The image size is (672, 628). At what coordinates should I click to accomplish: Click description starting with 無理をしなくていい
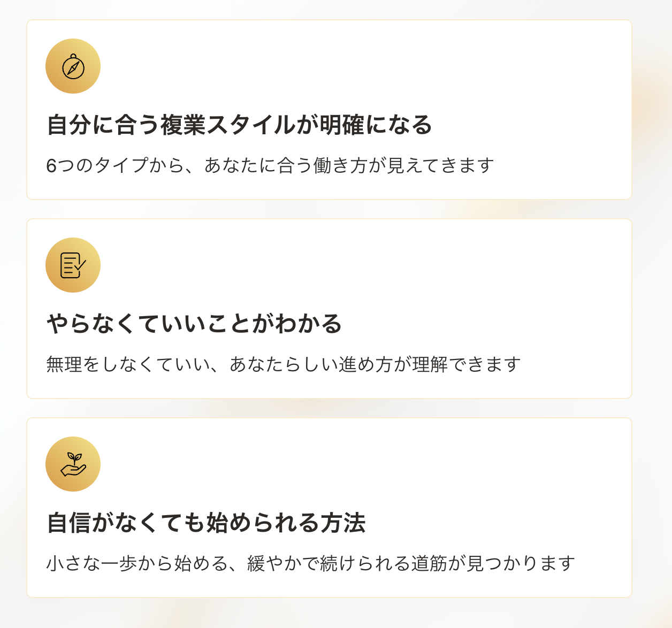click(283, 364)
